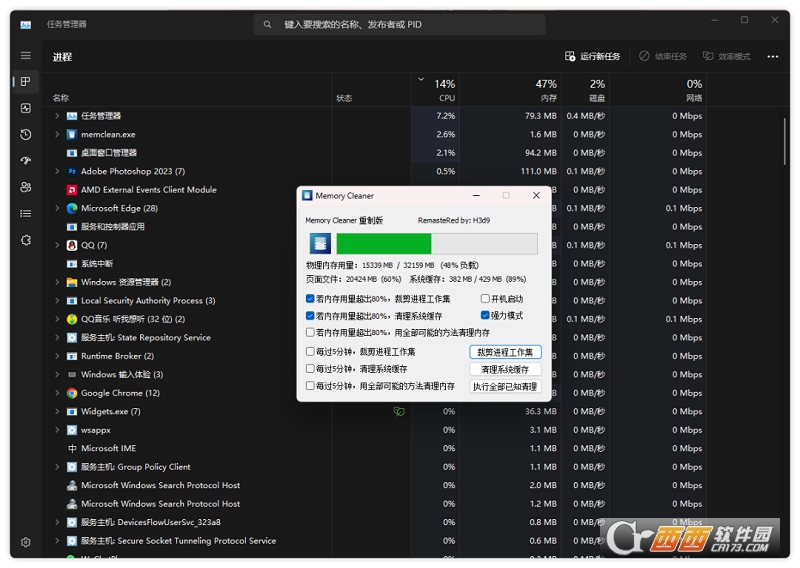The height and width of the screenshot is (568, 800).
Task: Click the Adobe Photoshop 2023 process icon
Action: point(72,171)
